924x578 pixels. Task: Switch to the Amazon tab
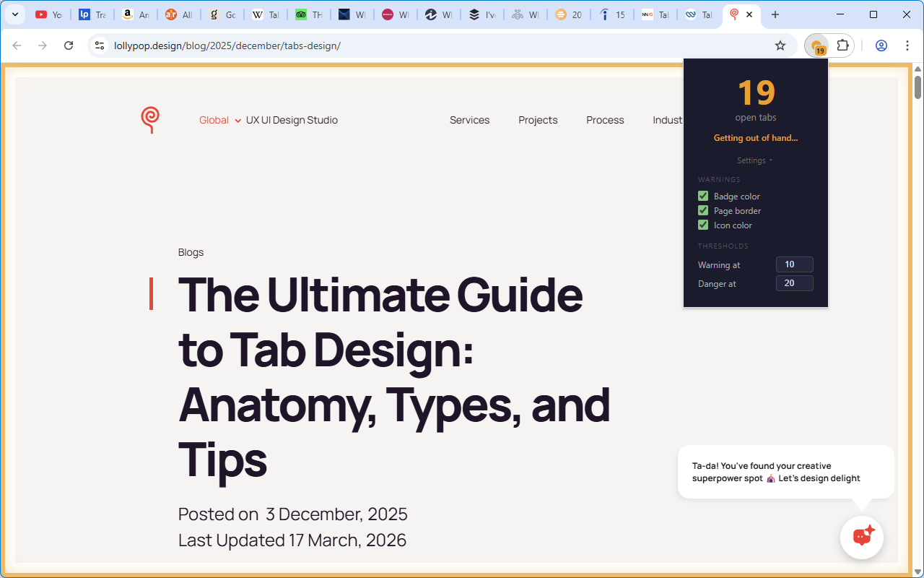[135, 14]
